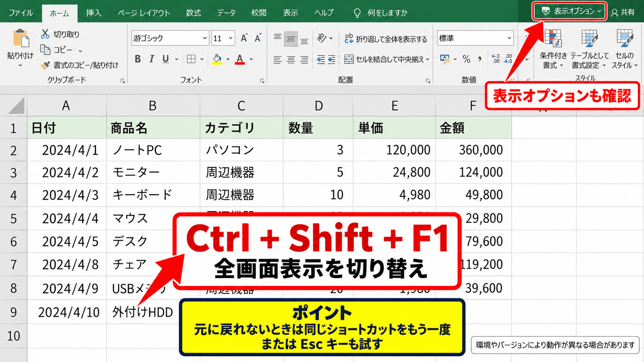This screenshot has height=362, width=644.
Task: Click the yellow fill color bucket
Action: pyautogui.click(x=217, y=59)
